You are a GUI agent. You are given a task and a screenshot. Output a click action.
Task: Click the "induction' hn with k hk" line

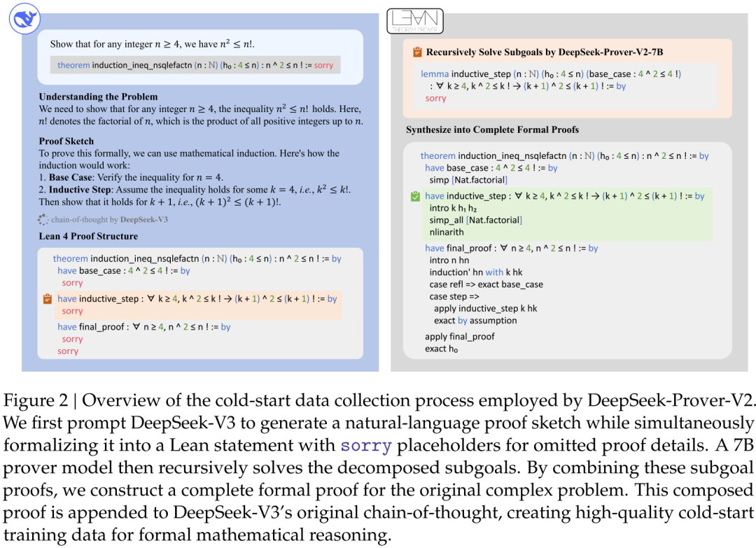point(476,272)
